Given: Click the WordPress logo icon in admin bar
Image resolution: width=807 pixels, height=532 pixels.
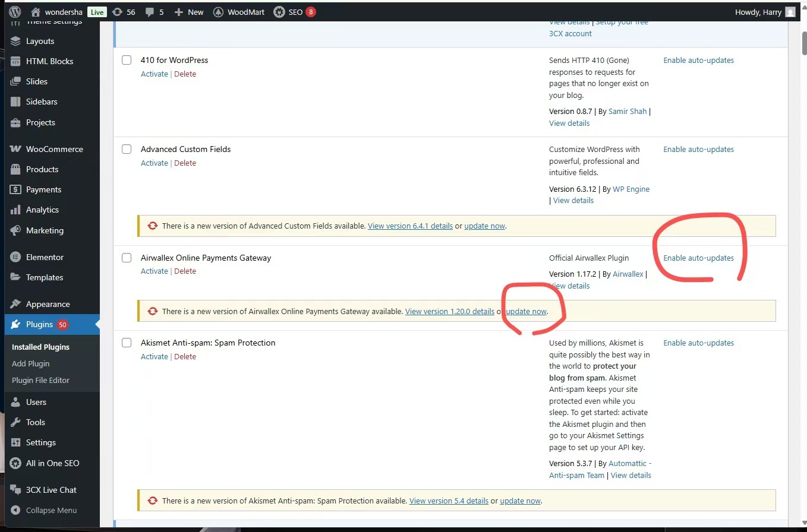Looking at the screenshot, I should tap(15, 12).
